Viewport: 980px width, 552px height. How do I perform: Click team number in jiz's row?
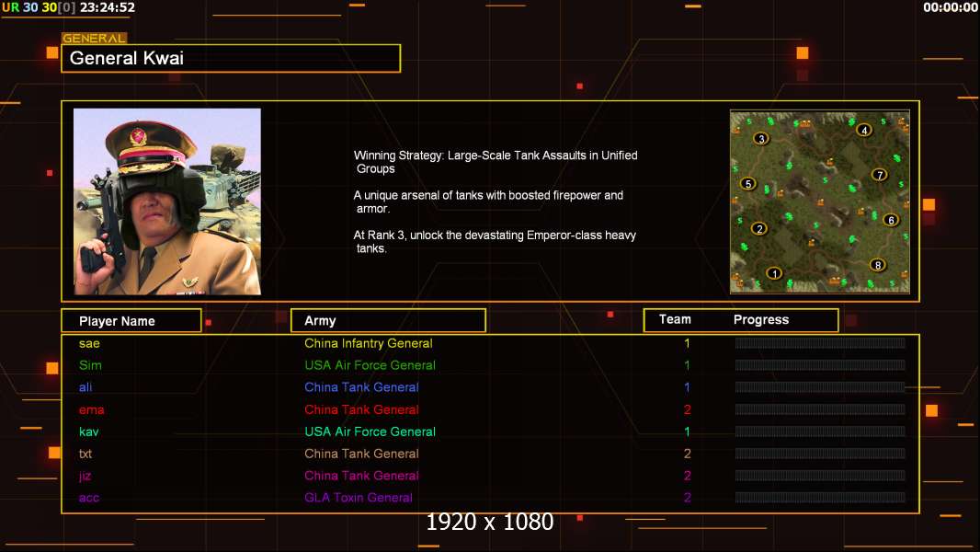pyautogui.click(x=687, y=476)
